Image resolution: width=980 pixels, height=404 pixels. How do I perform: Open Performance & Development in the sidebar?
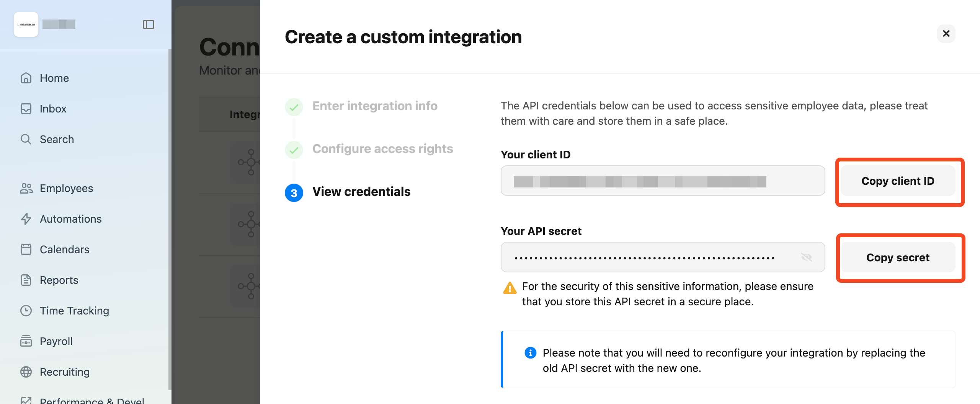click(x=92, y=400)
